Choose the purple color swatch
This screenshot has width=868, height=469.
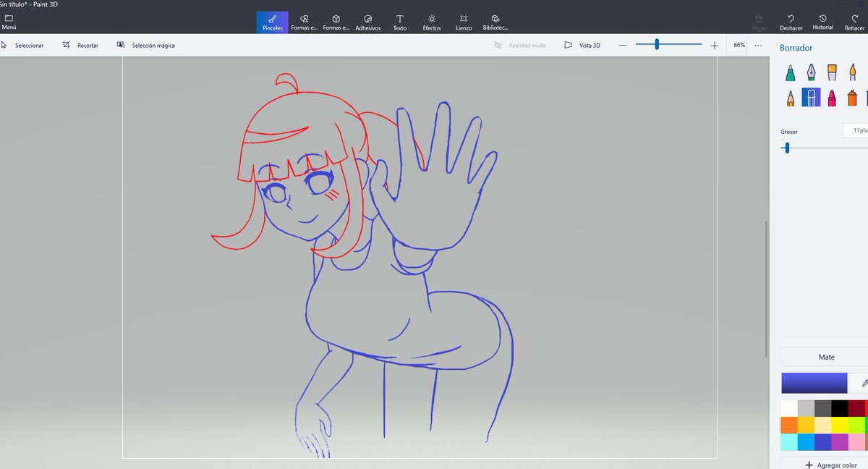coord(839,441)
